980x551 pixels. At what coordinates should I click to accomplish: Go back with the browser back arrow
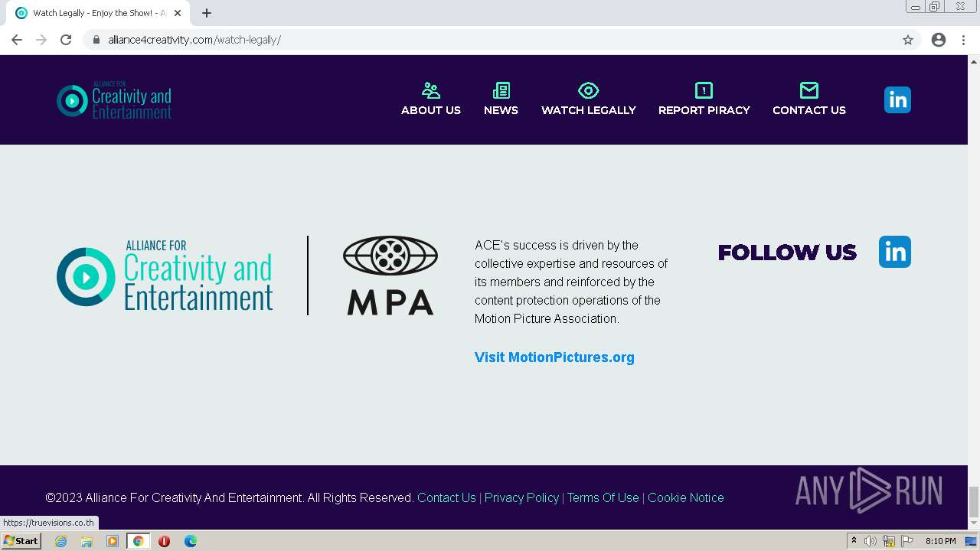17,40
